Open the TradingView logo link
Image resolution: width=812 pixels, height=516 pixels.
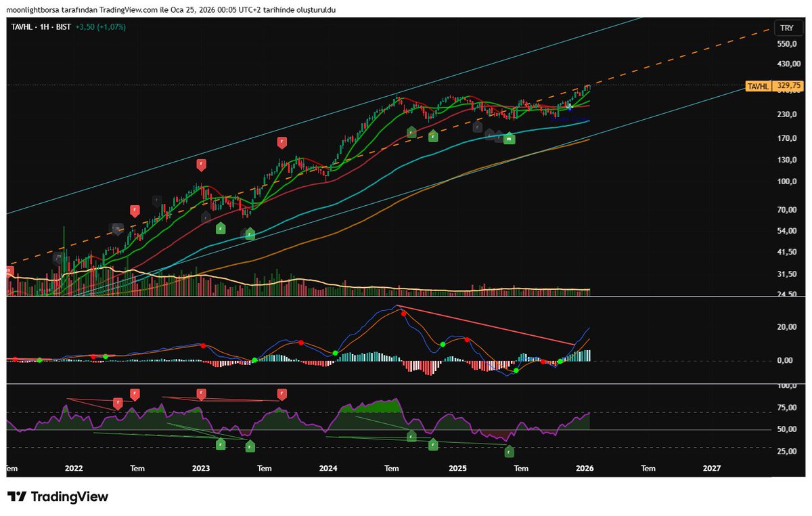coord(58,496)
